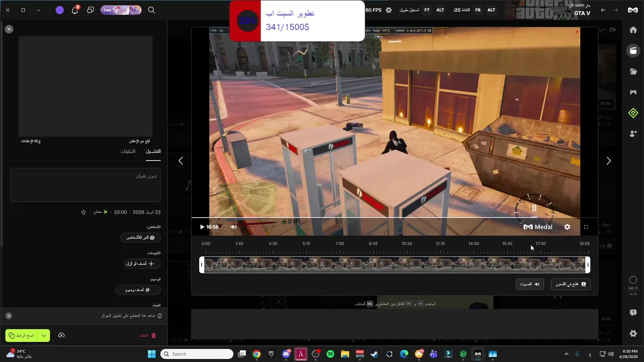Click the left trim handle
Image resolution: width=644 pixels, height=362 pixels.
pyautogui.click(x=202, y=265)
